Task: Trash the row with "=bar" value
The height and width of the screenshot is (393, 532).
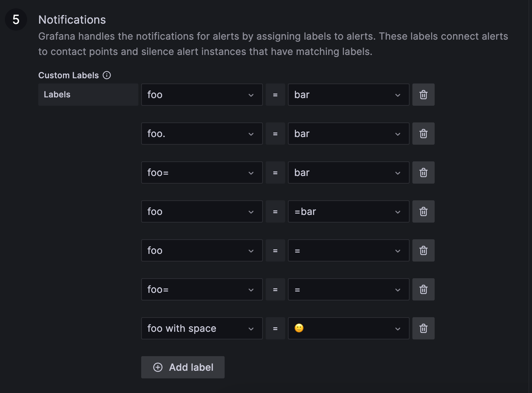Action: [423, 211]
